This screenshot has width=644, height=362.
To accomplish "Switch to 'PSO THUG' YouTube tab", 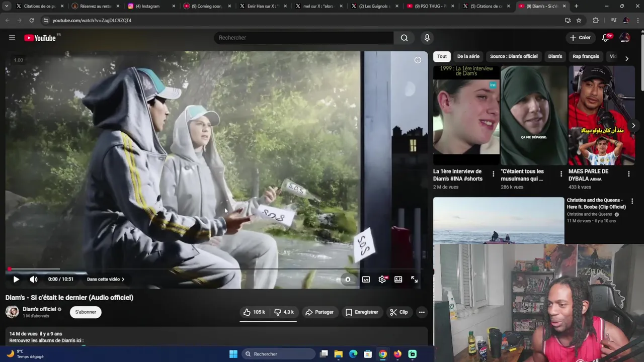I will point(429,6).
